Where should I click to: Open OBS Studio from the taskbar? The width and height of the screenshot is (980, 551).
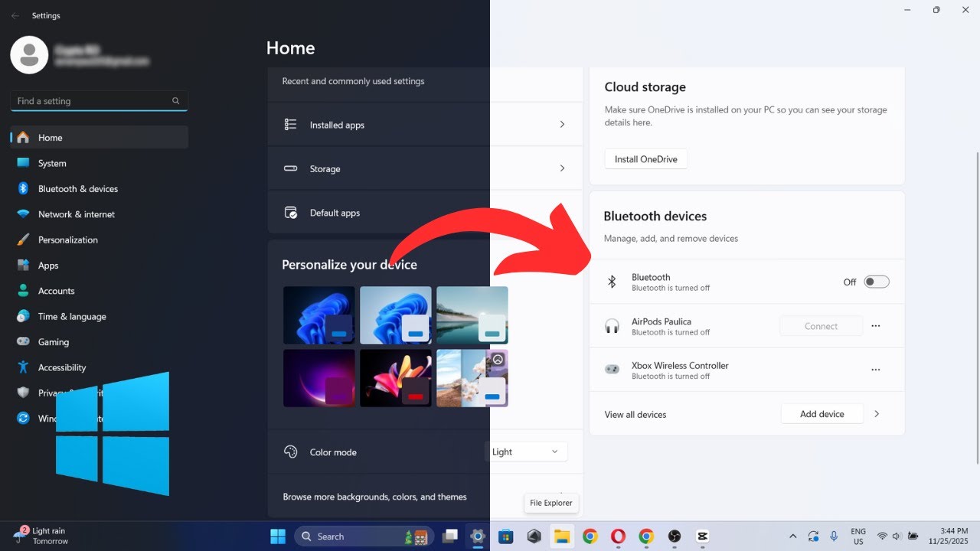[x=675, y=536]
